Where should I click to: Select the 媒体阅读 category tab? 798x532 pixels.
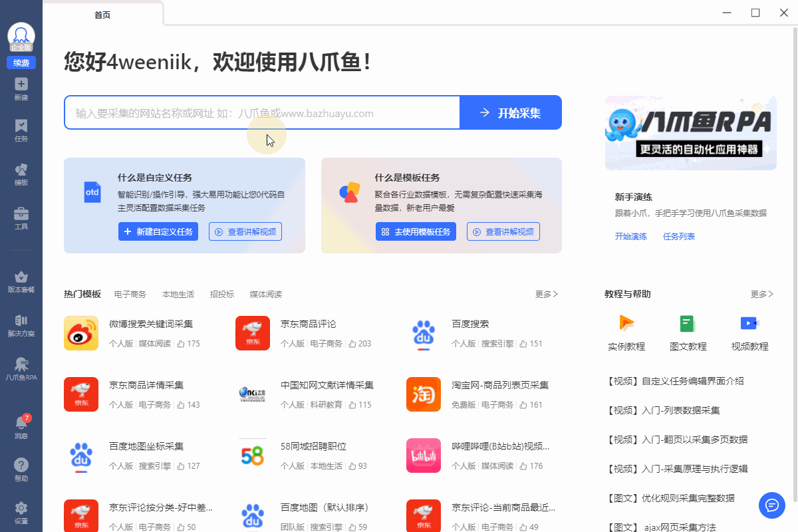[266, 294]
